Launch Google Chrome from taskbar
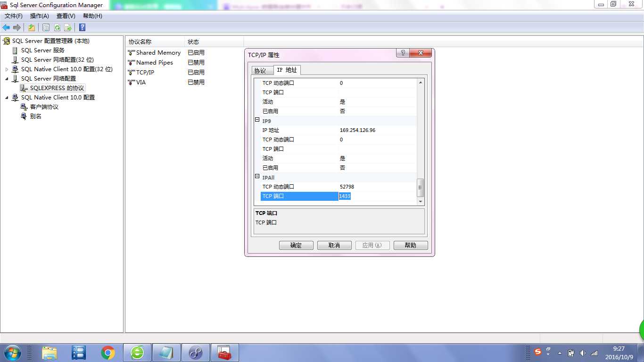 tap(108, 353)
